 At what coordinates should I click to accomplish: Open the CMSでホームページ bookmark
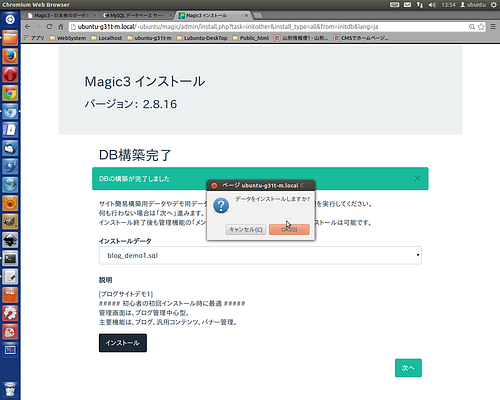(x=361, y=38)
